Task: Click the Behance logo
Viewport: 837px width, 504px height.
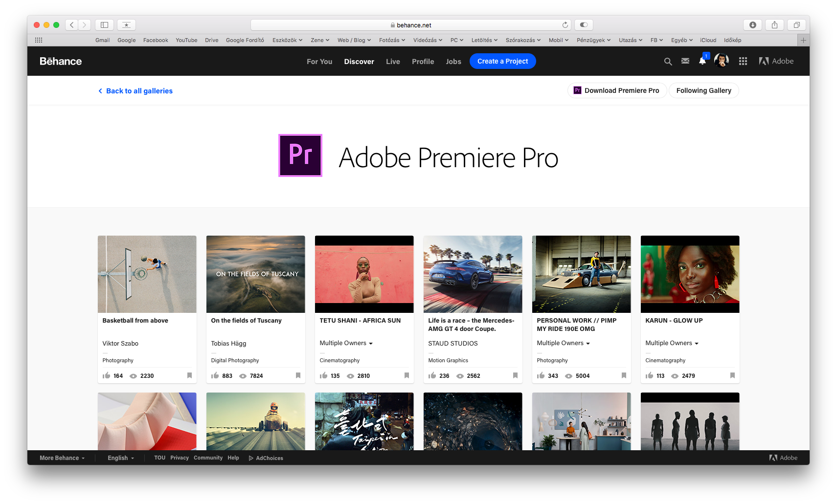Action: click(x=61, y=61)
